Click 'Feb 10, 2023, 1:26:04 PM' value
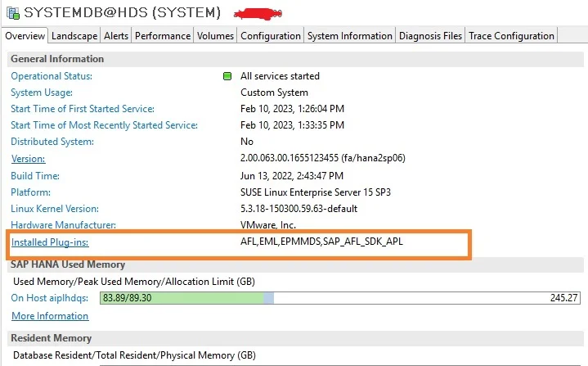Image resolution: width=588 pixels, height=366 pixels. tap(292, 108)
